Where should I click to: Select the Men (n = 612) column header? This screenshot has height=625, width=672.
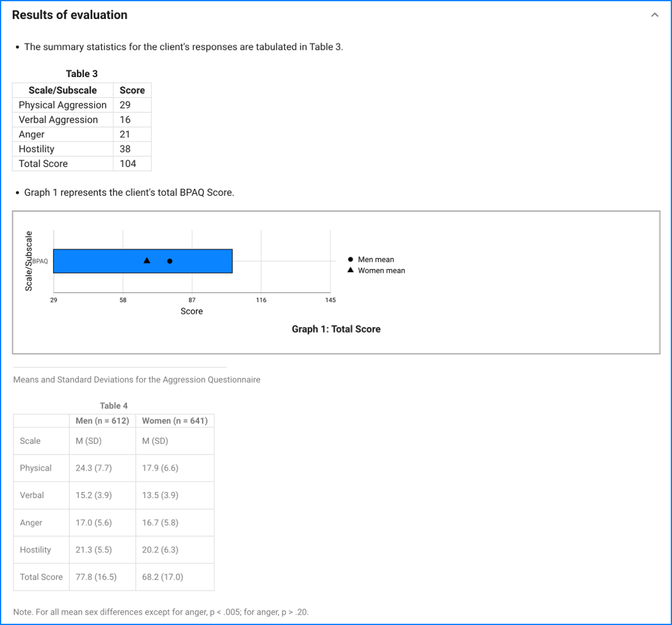(102, 421)
